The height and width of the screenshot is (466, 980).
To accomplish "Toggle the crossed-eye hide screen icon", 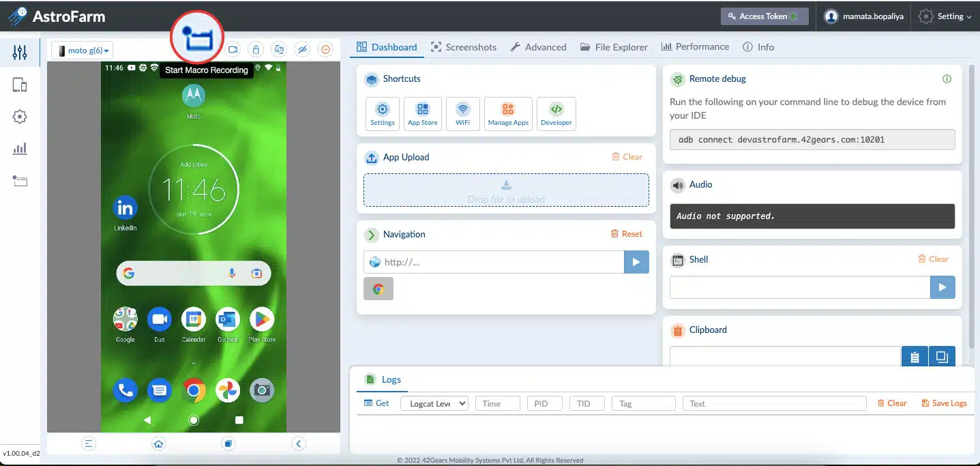I will click(x=303, y=49).
